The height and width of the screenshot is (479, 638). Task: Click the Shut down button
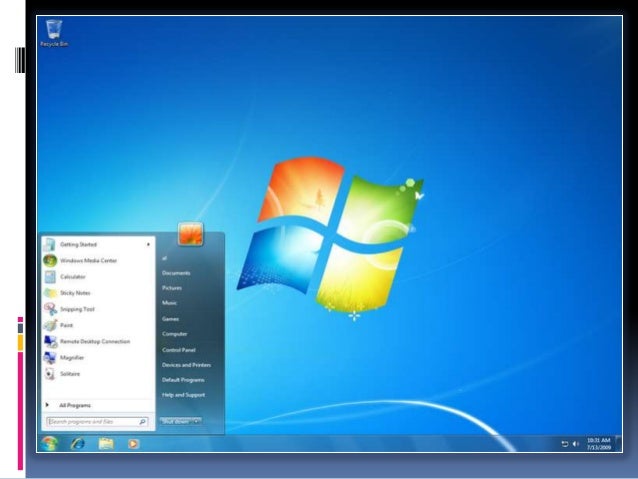click(176, 422)
